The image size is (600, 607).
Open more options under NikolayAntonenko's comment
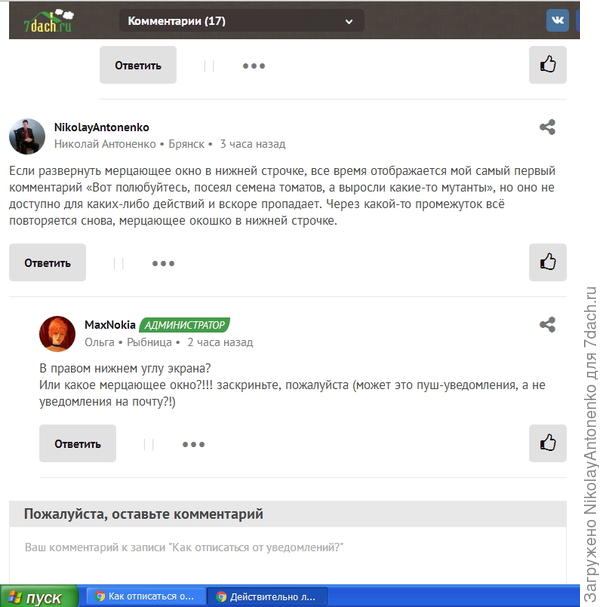tap(163, 263)
